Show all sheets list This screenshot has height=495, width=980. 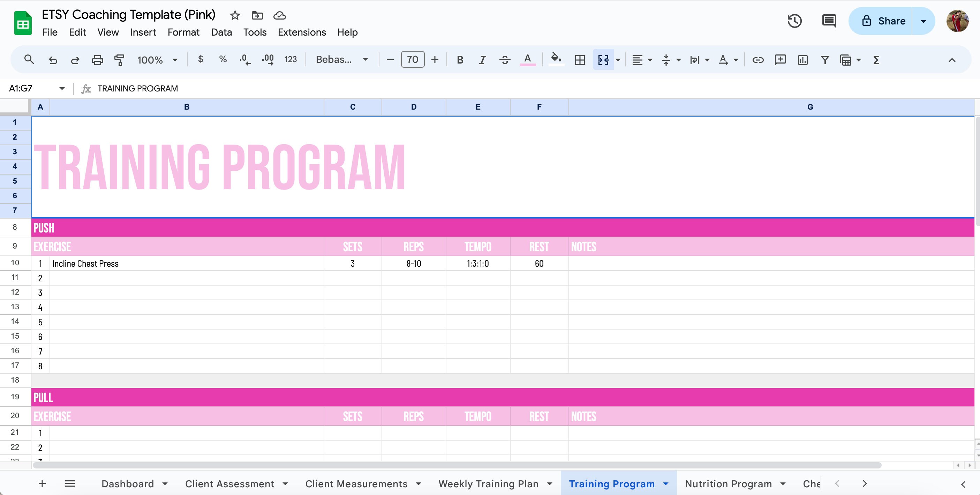tap(70, 483)
